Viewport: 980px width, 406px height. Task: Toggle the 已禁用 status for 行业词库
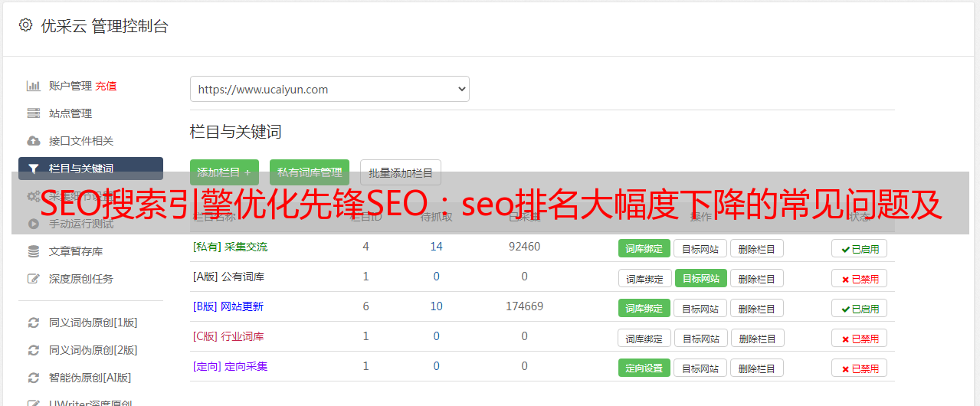pos(859,338)
